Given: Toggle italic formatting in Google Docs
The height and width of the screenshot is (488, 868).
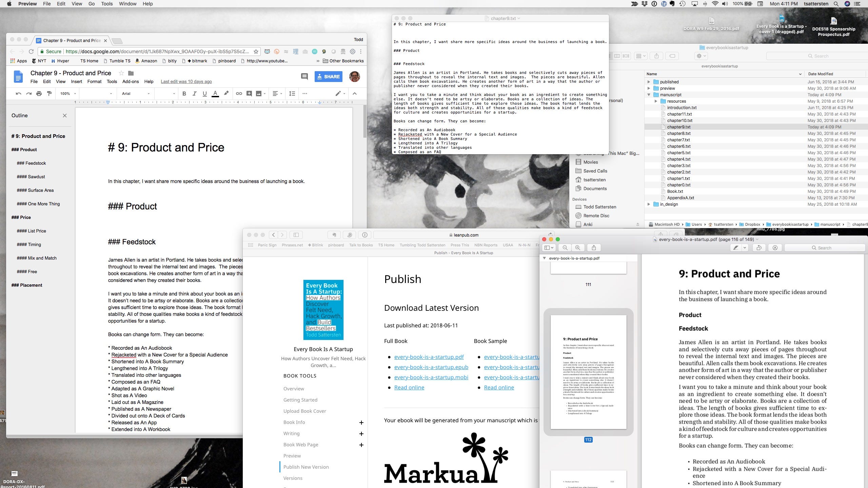Looking at the screenshot, I should click(x=194, y=94).
